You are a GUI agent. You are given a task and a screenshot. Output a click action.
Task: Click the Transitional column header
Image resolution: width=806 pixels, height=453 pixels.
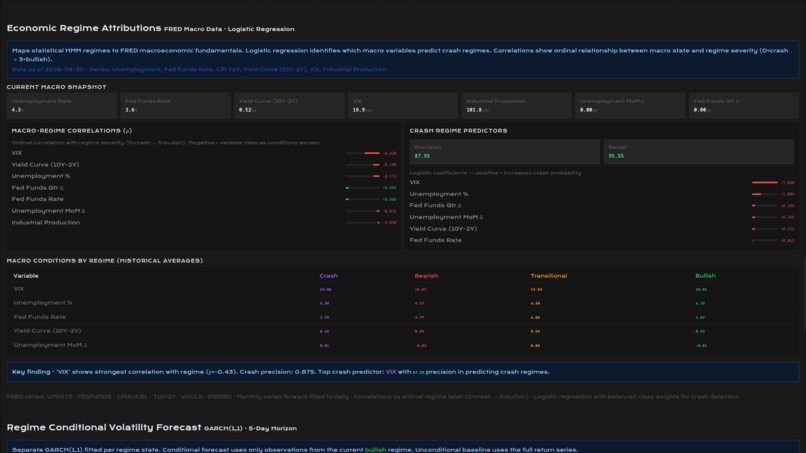click(x=548, y=276)
